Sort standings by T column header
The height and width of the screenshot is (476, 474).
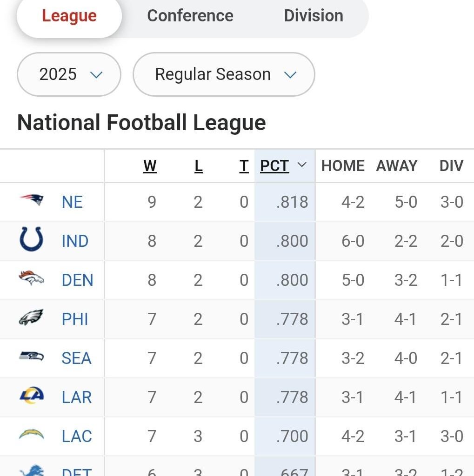click(244, 166)
